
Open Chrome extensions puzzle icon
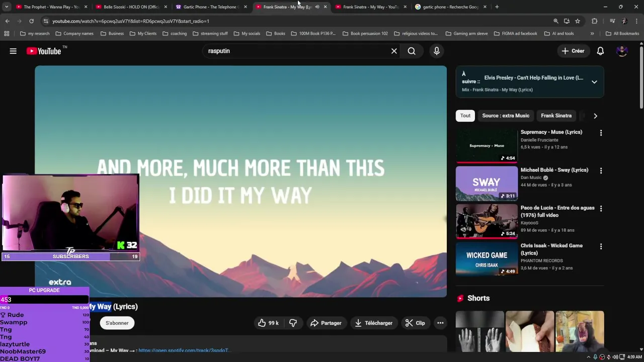(x=594, y=21)
